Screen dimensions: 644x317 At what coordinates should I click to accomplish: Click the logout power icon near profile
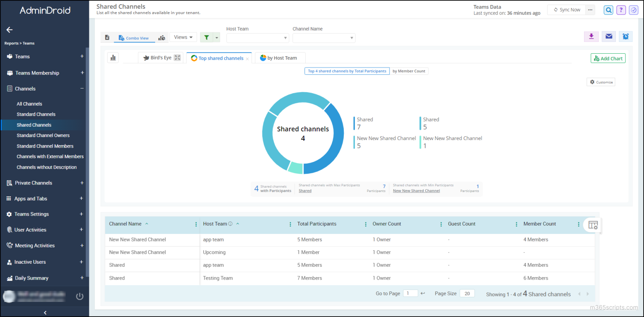click(x=80, y=296)
